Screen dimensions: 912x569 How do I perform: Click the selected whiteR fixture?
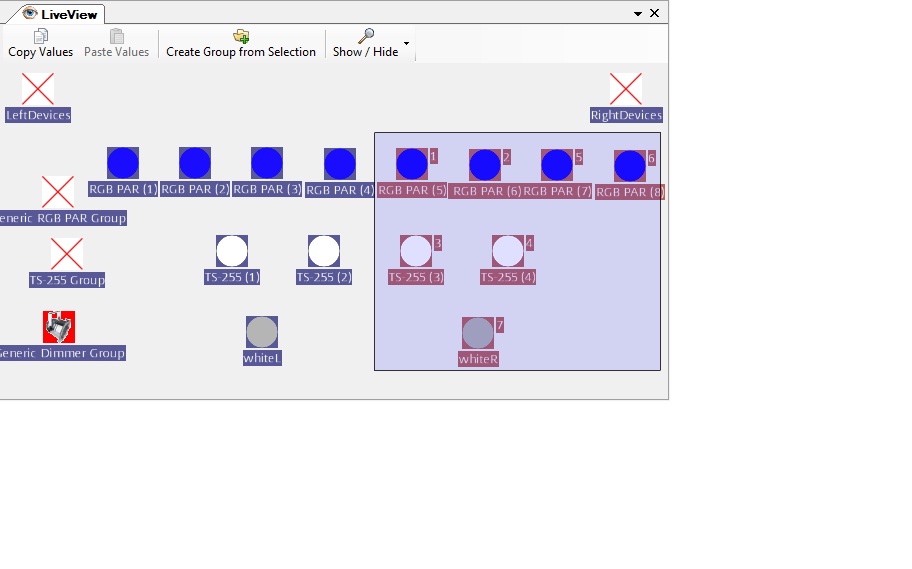pos(478,333)
